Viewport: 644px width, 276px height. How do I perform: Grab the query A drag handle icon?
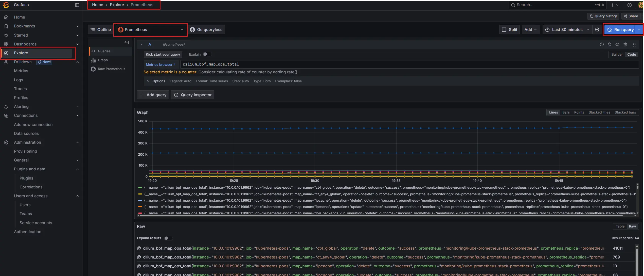[x=634, y=44]
